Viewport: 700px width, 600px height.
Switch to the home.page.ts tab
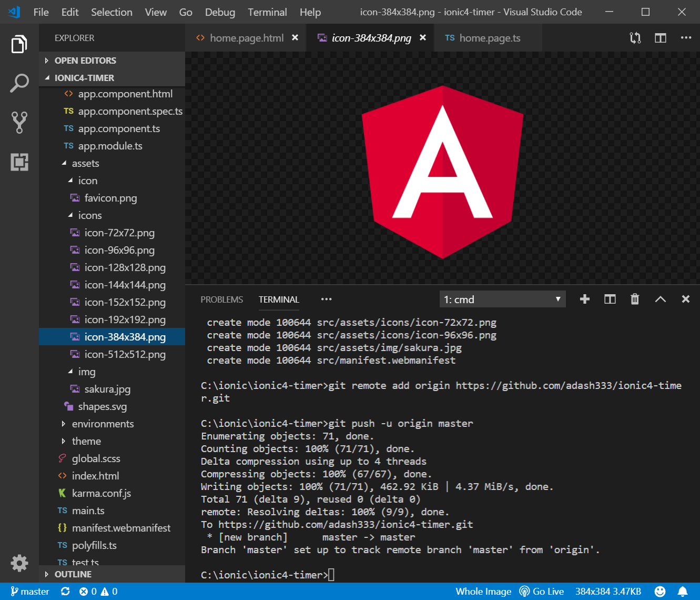(x=489, y=38)
